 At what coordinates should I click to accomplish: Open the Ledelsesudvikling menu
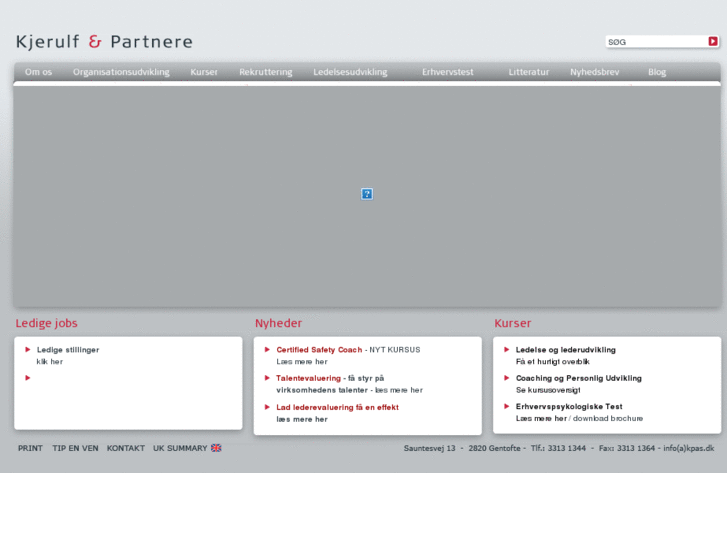350,72
